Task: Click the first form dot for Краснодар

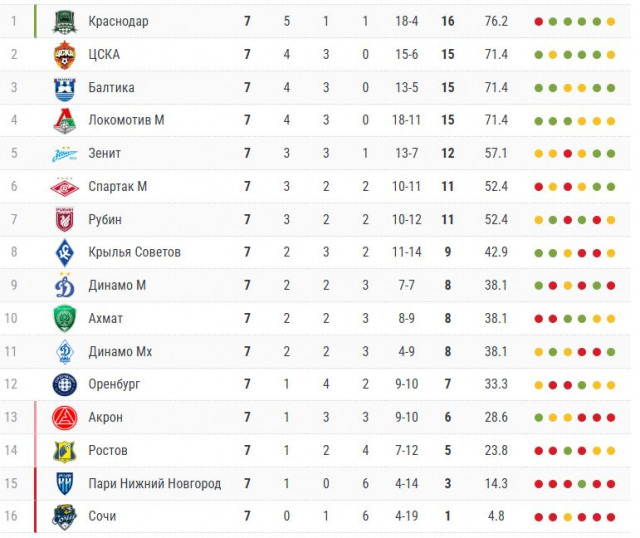Action: coord(540,22)
